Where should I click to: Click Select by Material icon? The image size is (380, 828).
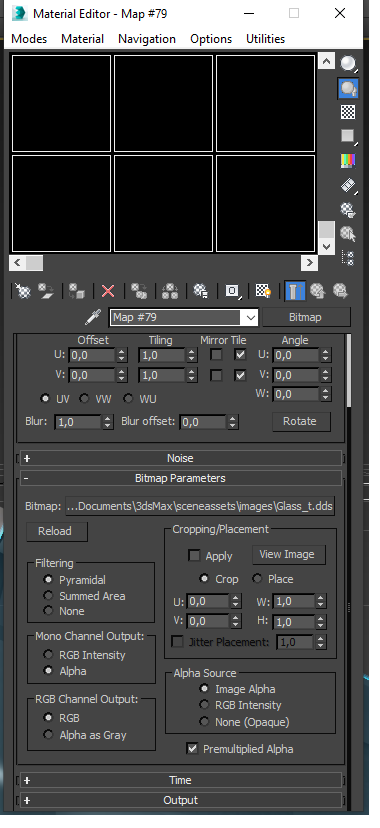click(348, 233)
